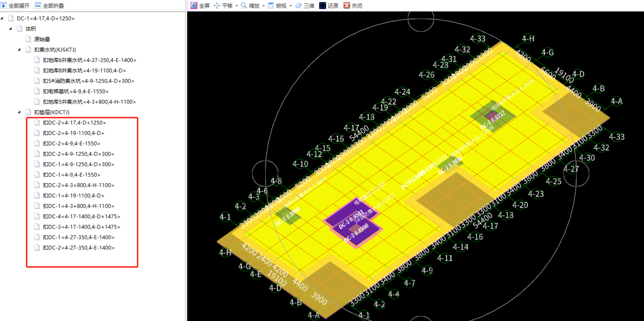644x321 pixels.
Task: Open the 俯视 dropdown arrow
Action: click(x=291, y=6)
